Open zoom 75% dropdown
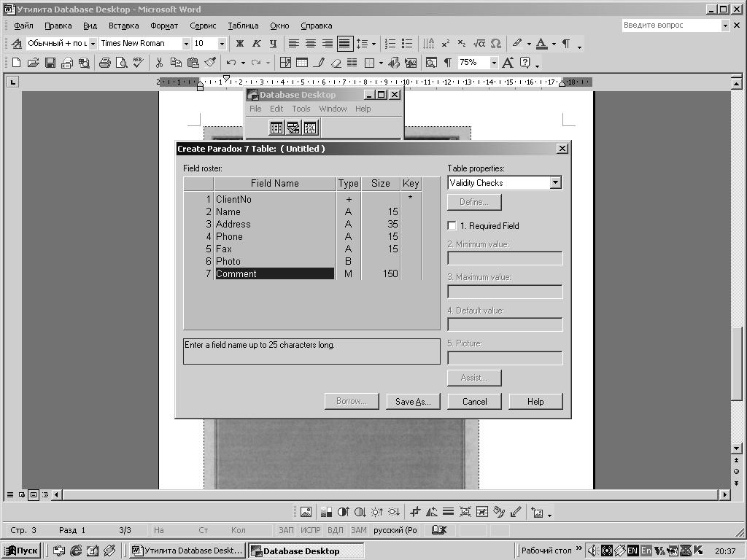747x560 pixels. pos(494,63)
